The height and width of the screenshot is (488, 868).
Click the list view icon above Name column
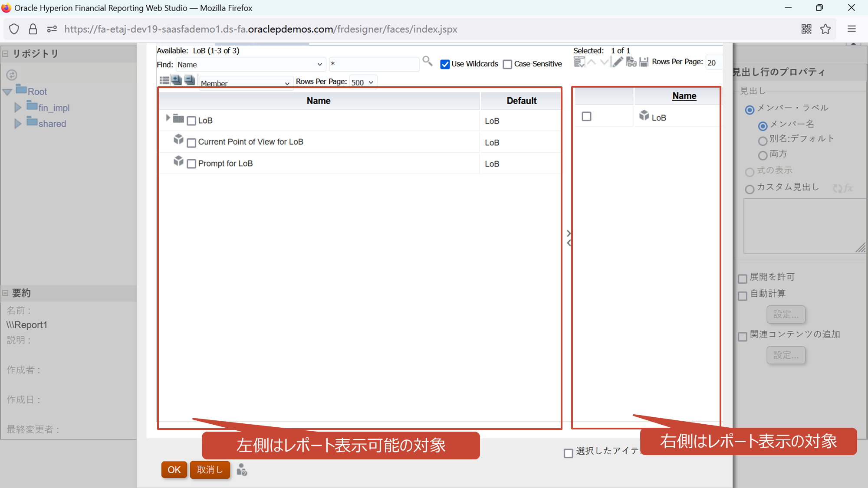pyautogui.click(x=164, y=80)
